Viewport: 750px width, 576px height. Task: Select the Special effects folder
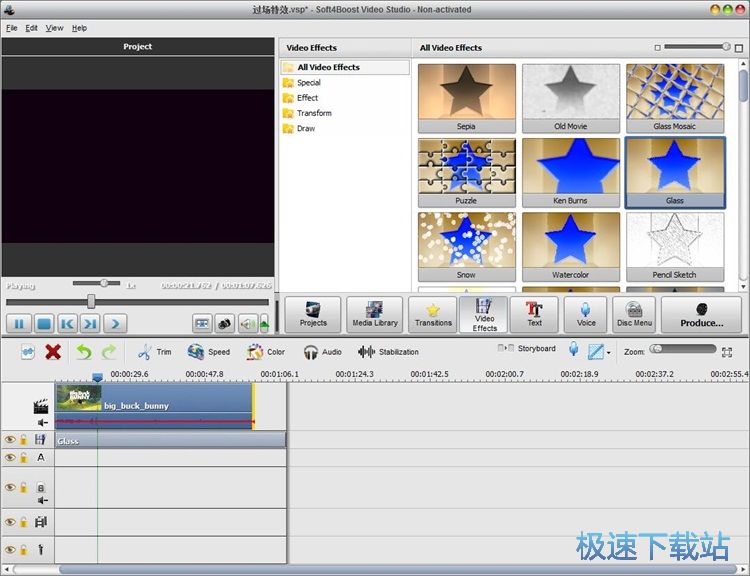309,83
